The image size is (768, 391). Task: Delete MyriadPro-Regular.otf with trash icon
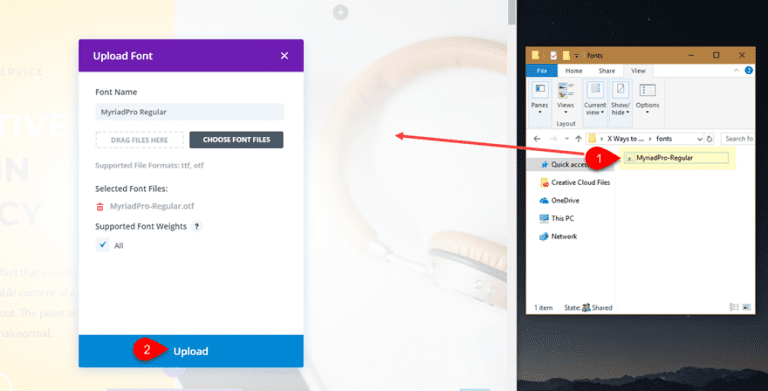coord(100,207)
